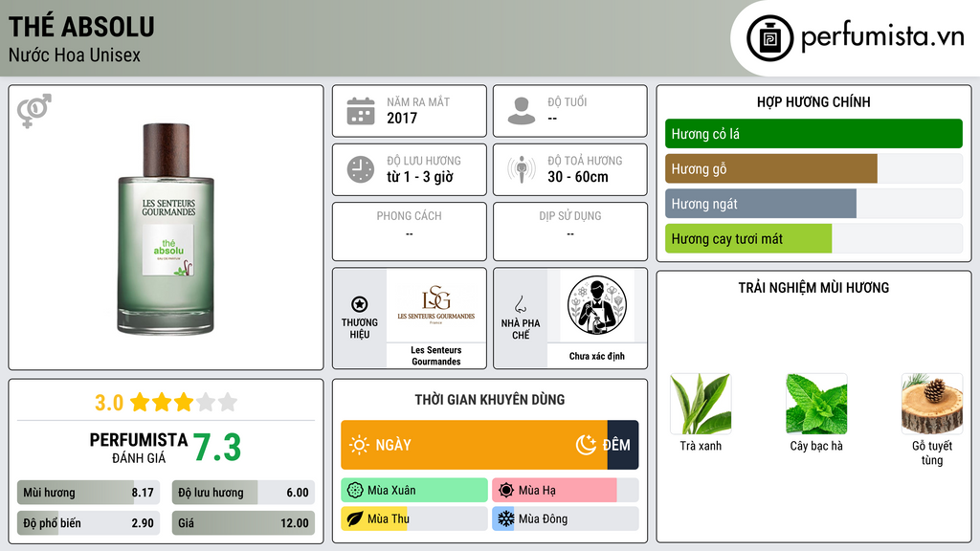The height and width of the screenshot is (551, 980).
Task: Click the flower icon for Mùa Xuân
Action: 355,491
